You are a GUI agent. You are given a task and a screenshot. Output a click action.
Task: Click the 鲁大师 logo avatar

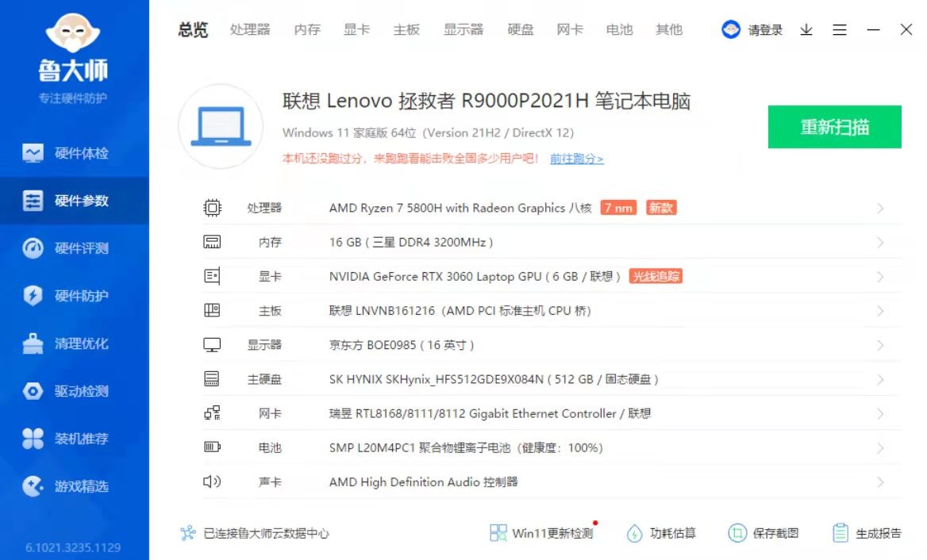click(x=73, y=33)
